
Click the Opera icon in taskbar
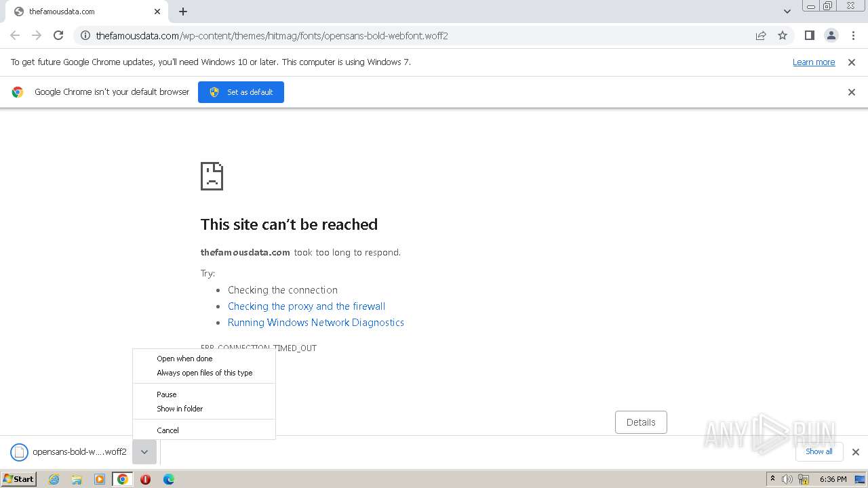point(145,479)
